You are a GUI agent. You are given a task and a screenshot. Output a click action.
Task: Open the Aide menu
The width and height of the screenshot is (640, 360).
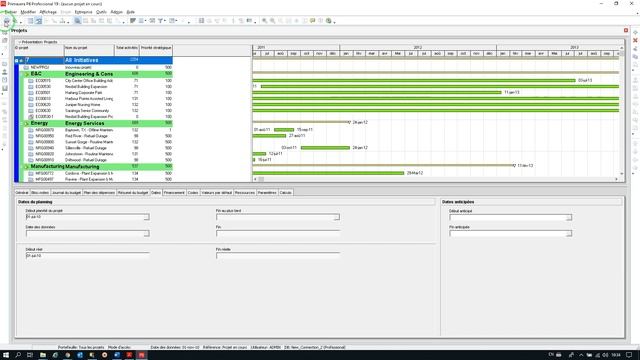click(x=130, y=12)
